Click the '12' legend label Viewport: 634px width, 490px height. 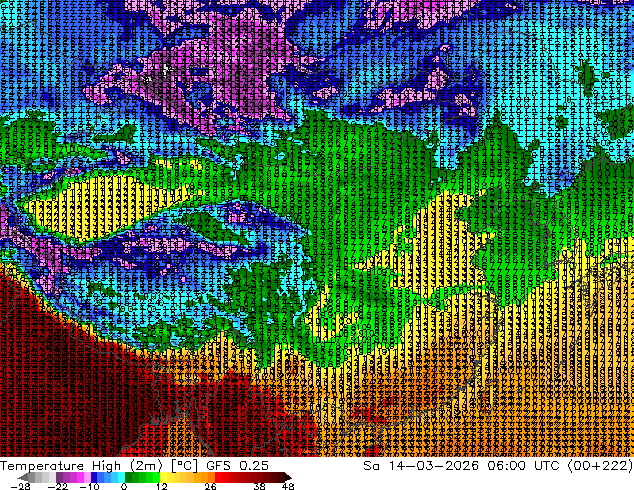(162, 486)
